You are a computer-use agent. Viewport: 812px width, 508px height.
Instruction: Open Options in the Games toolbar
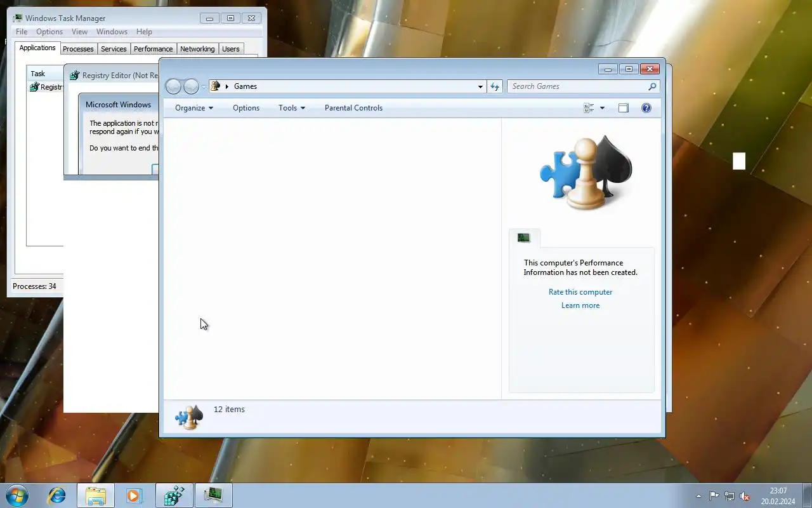(246, 108)
